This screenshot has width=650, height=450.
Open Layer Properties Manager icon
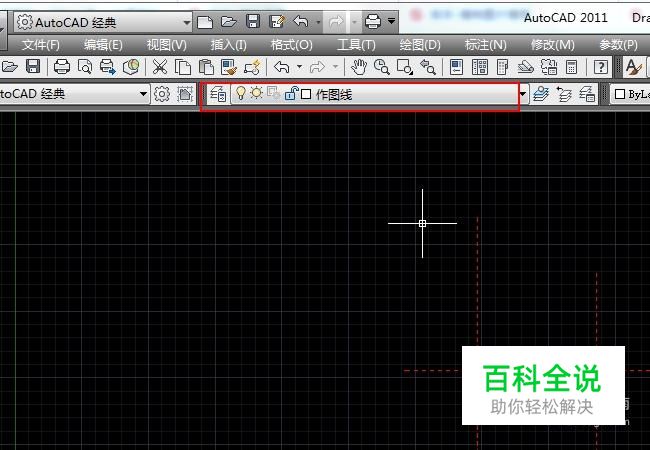(218, 94)
